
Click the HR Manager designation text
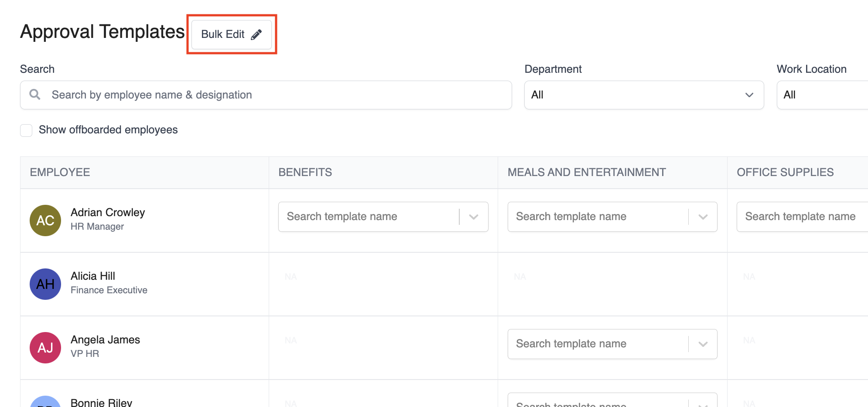point(97,227)
